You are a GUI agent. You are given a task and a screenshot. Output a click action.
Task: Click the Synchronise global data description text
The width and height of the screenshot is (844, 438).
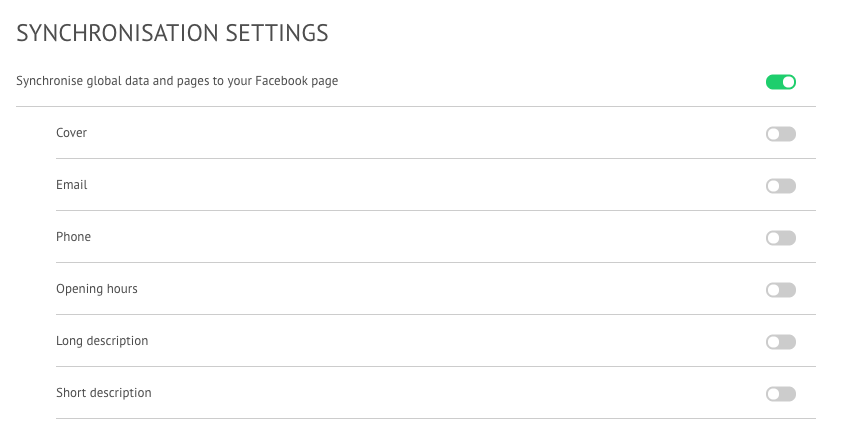pos(177,81)
